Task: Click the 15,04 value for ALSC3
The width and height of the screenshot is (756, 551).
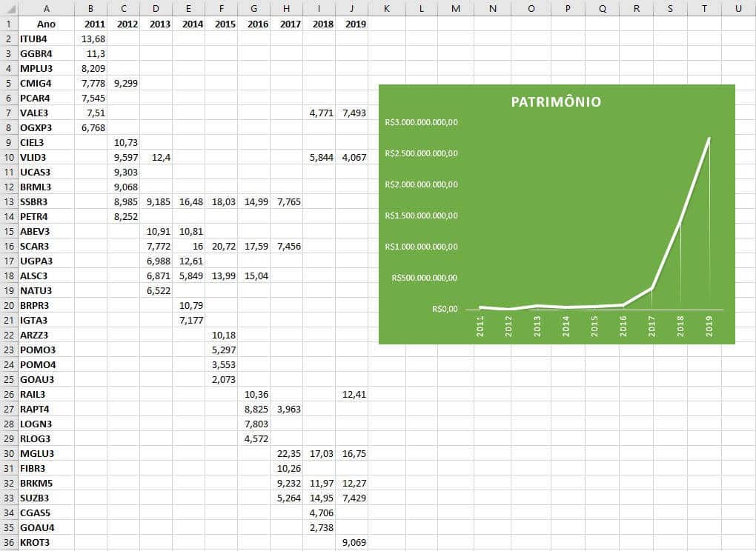Action: tap(254, 276)
